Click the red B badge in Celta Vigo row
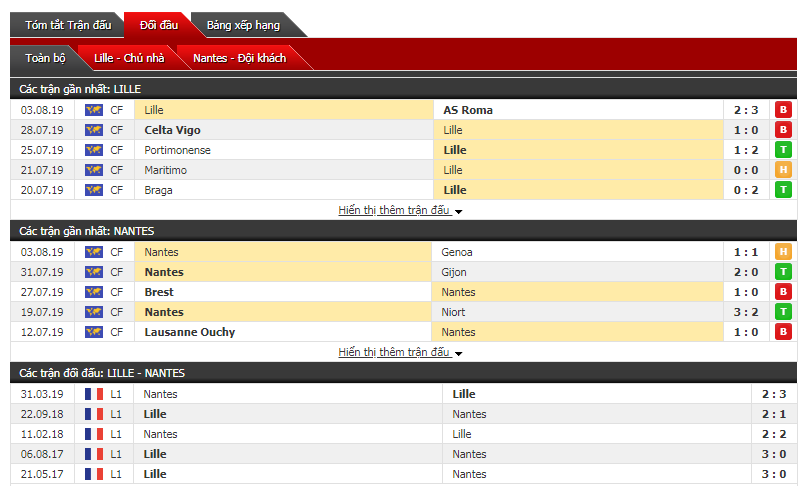Image resolution: width=800 pixels, height=486 pixels. [x=783, y=130]
